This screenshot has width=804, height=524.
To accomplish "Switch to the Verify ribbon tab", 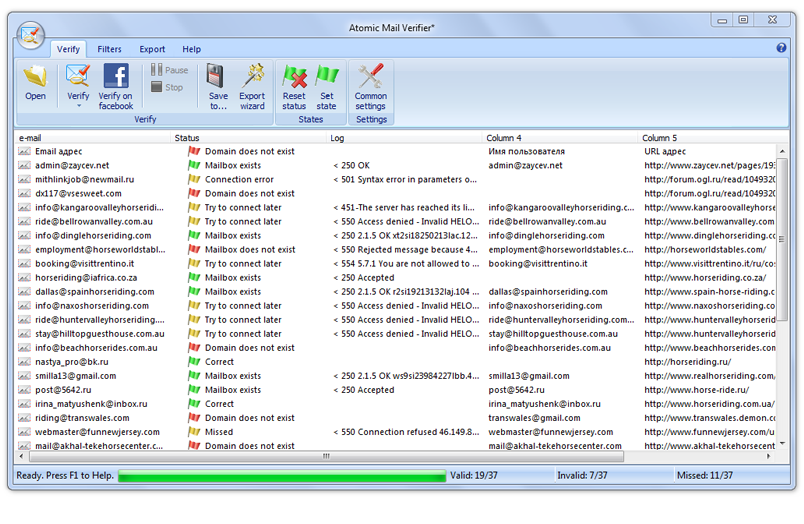I will pos(68,49).
